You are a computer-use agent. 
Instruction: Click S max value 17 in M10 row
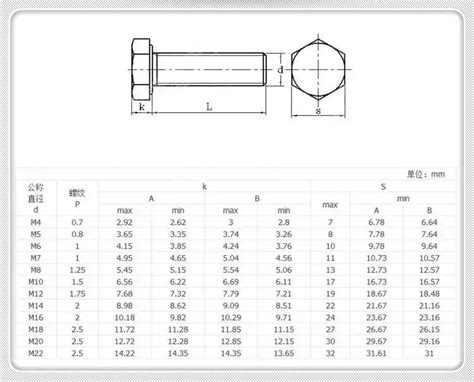[x=330, y=282]
